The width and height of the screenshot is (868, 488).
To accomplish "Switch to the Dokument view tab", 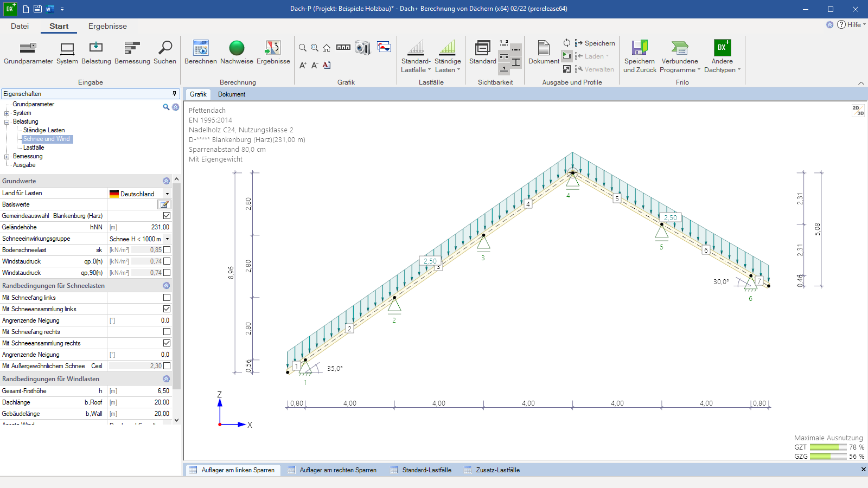I will (232, 94).
